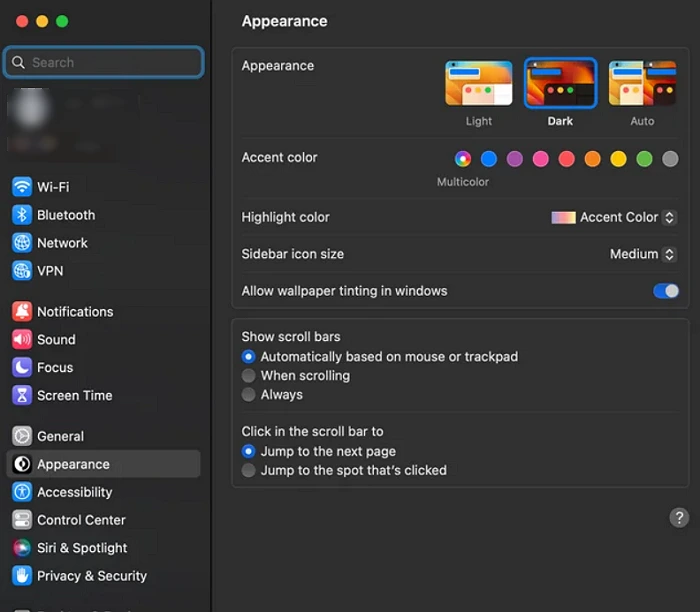This screenshot has width=700, height=612.
Task: Select the blue accent color
Action: pyautogui.click(x=489, y=158)
